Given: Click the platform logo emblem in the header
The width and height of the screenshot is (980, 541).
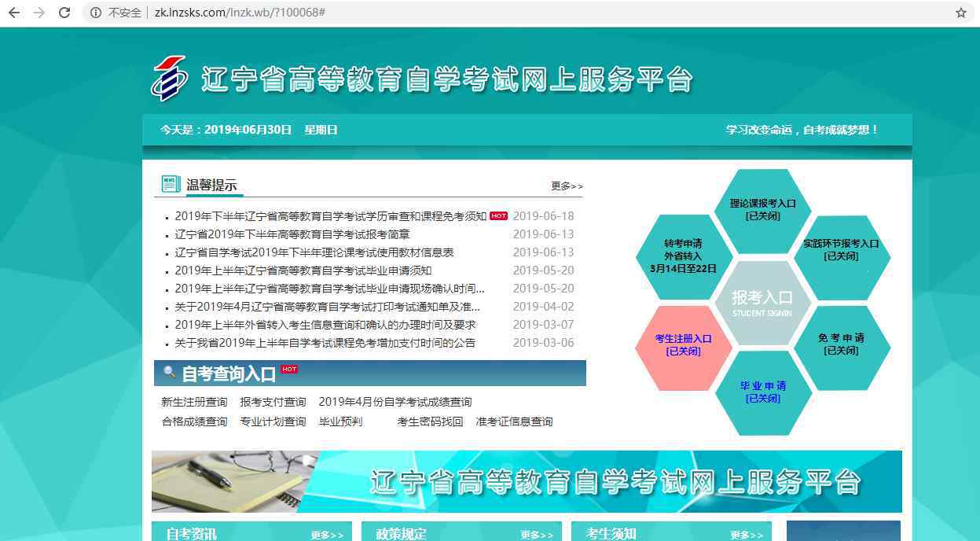Looking at the screenshot, I should [x=169, y=79].
